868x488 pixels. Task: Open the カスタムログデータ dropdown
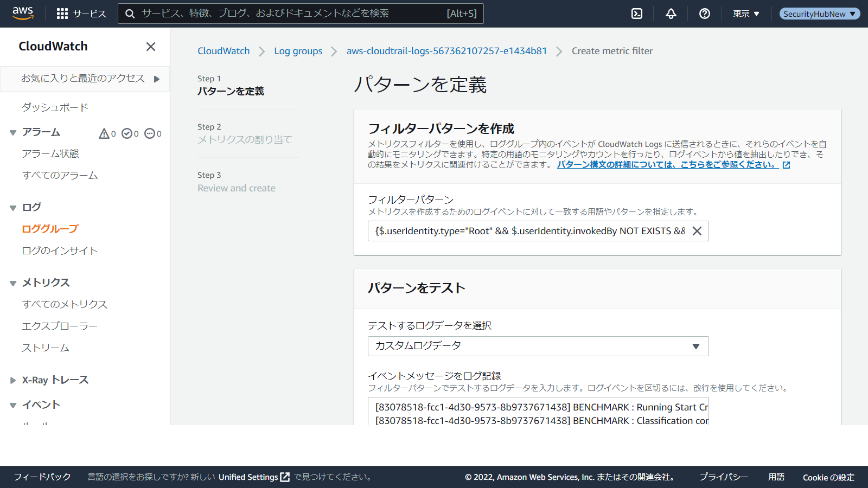(538, 346)
